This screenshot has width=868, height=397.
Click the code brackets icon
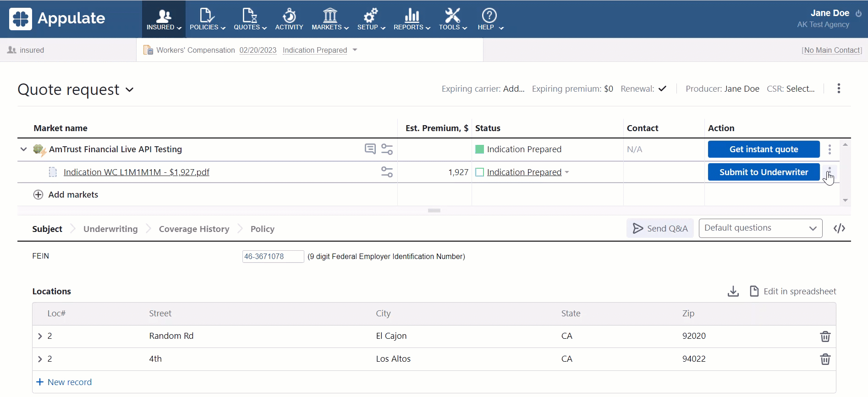[839, 228]
